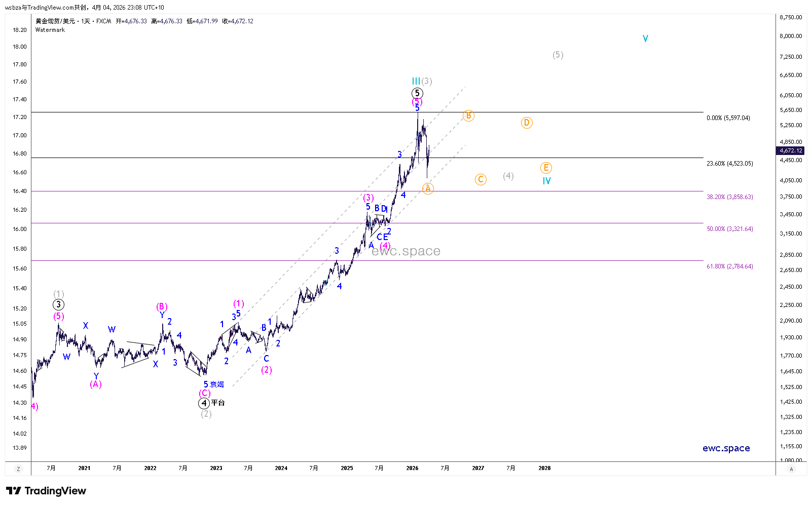Select the orange circled B wave label
This screenshot has width=812, height=506.
pos(468,116)
